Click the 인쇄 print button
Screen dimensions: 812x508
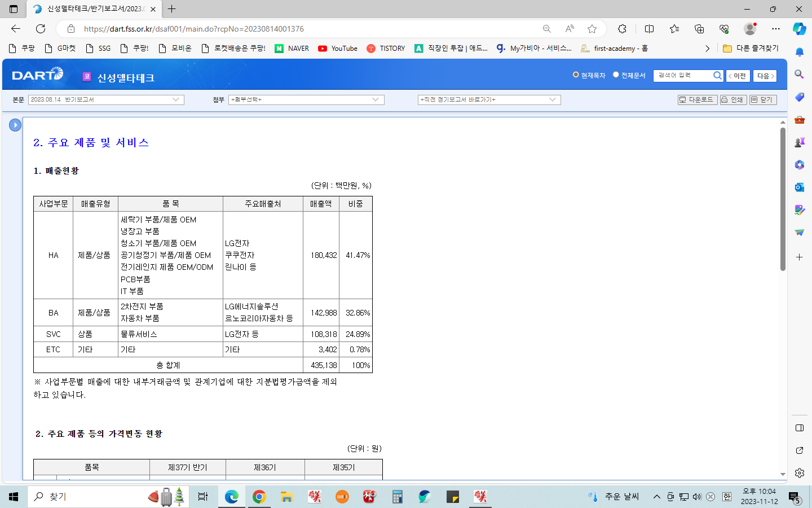[x=733, y=99]
